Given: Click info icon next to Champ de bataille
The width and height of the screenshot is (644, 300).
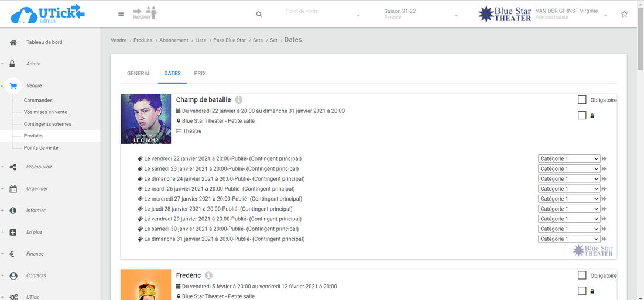Looking at the screenshot, I should (x=239, y=100).
